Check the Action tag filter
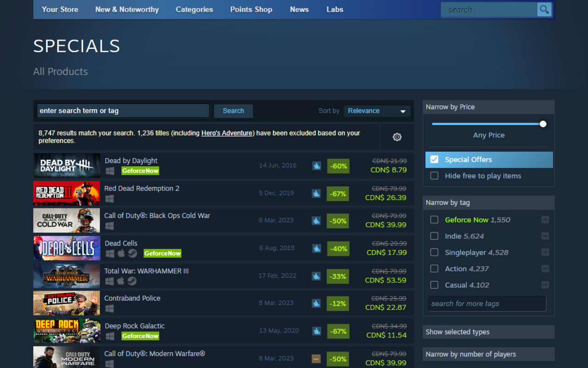Screen dimensions: 588x368 (x=434, y=269)
